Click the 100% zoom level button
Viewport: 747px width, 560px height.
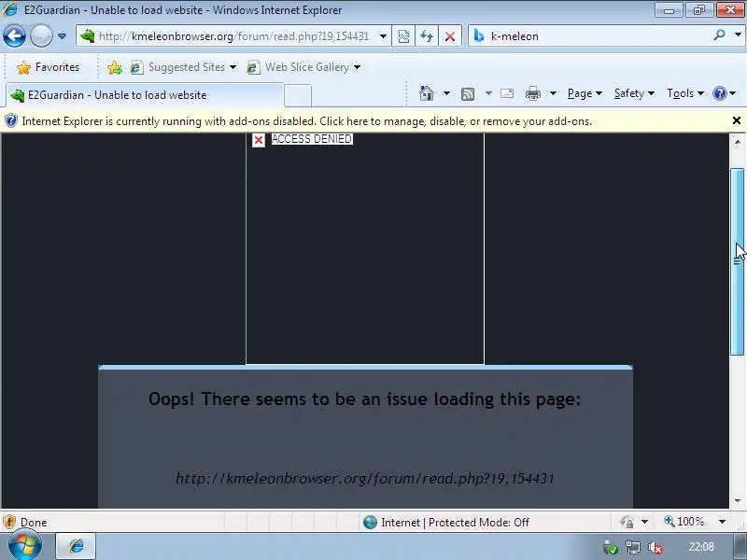point(684,522)
